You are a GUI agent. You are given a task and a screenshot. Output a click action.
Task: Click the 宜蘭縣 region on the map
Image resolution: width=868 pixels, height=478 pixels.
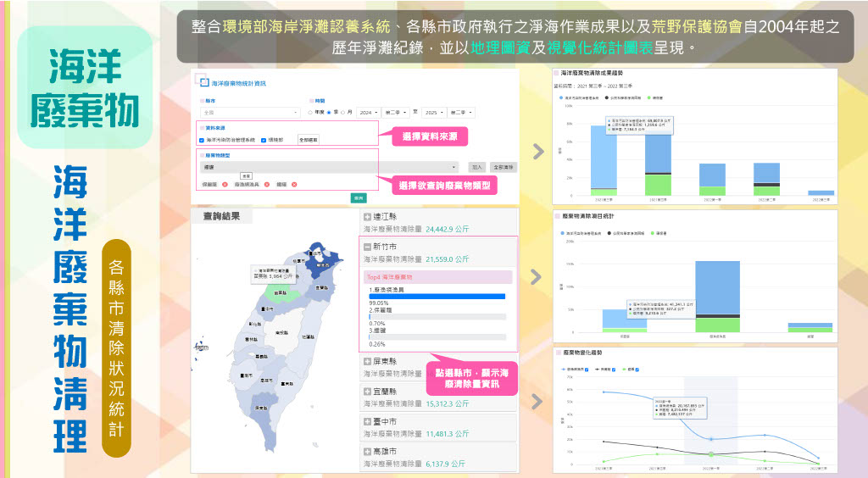pyautogui.click(x=323, y=289)
